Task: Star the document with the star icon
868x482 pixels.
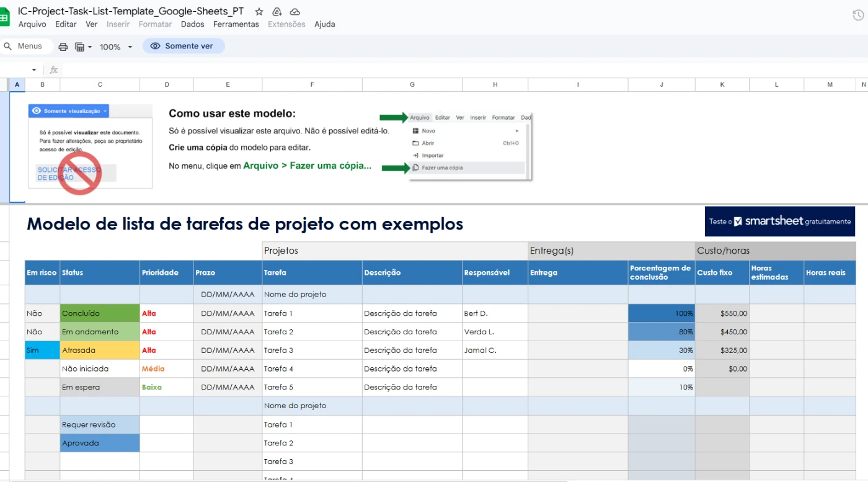Action: 259,12
